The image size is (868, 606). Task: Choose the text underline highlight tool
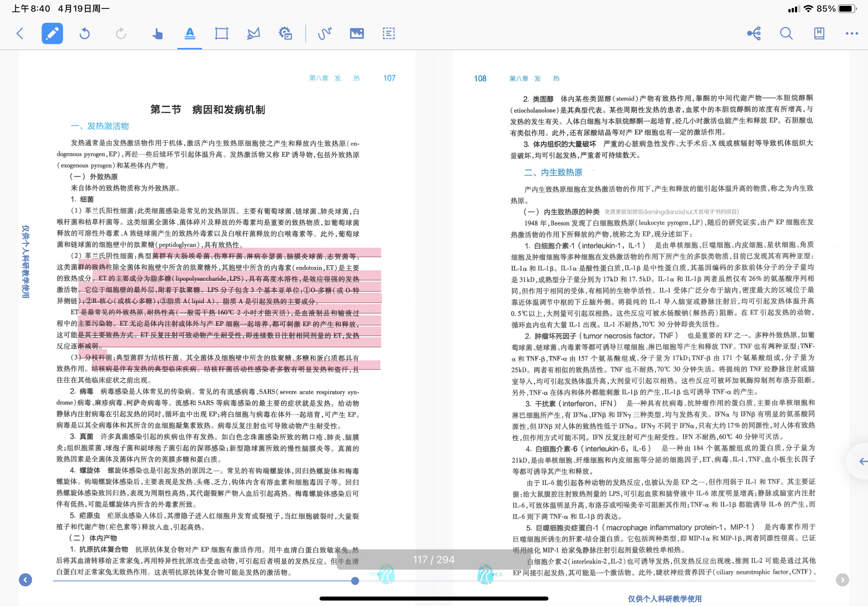(190, 33)
